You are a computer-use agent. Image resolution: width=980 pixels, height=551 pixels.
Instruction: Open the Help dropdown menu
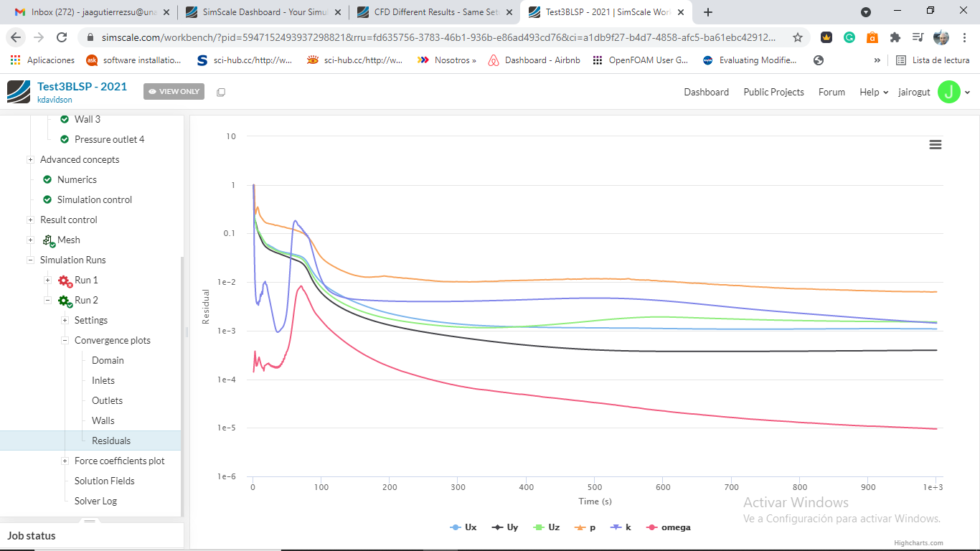pyautogui.click(x=874, y=92)
